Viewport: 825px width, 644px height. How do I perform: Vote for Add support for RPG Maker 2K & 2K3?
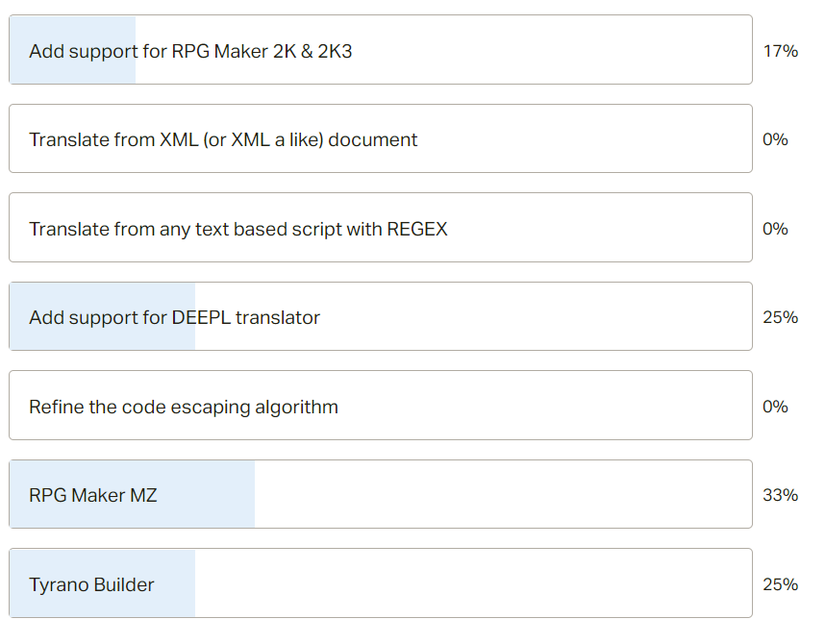[381, 49]
